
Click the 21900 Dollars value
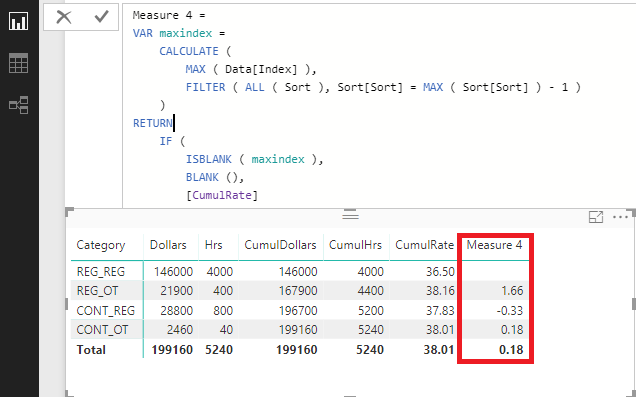[176, 291]
